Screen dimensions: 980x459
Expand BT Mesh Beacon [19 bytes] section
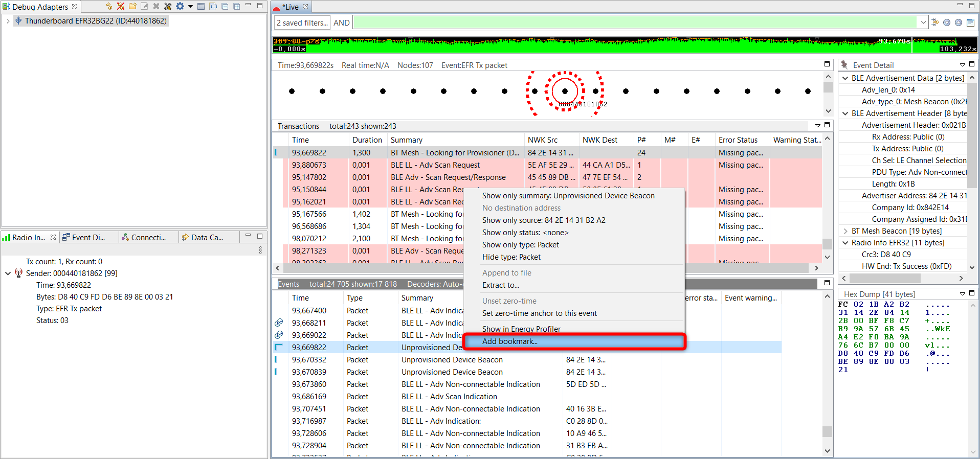pos(845,231)
